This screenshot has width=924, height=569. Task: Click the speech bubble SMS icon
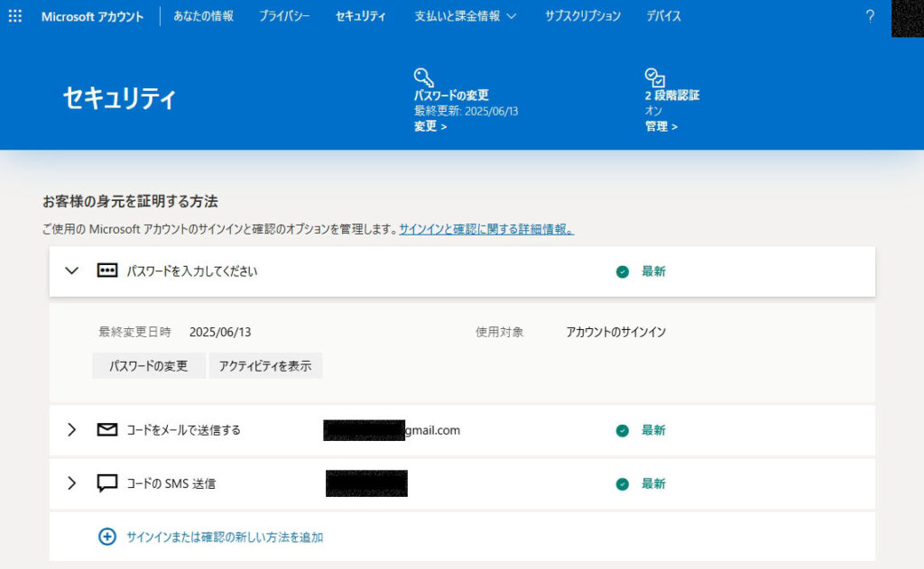point(107,483)
